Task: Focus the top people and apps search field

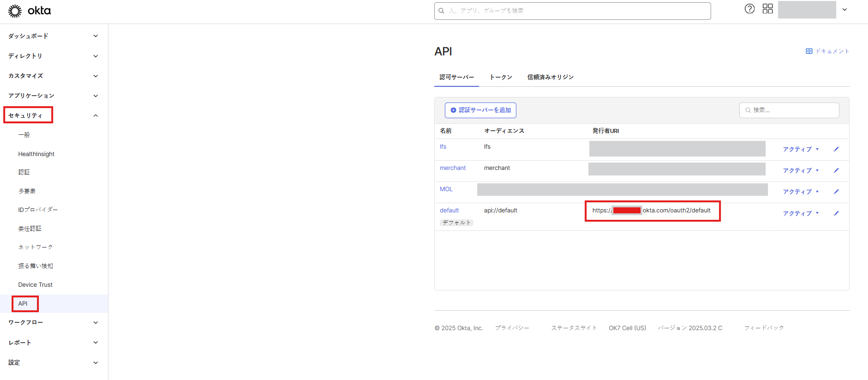Action: [572, 11]
